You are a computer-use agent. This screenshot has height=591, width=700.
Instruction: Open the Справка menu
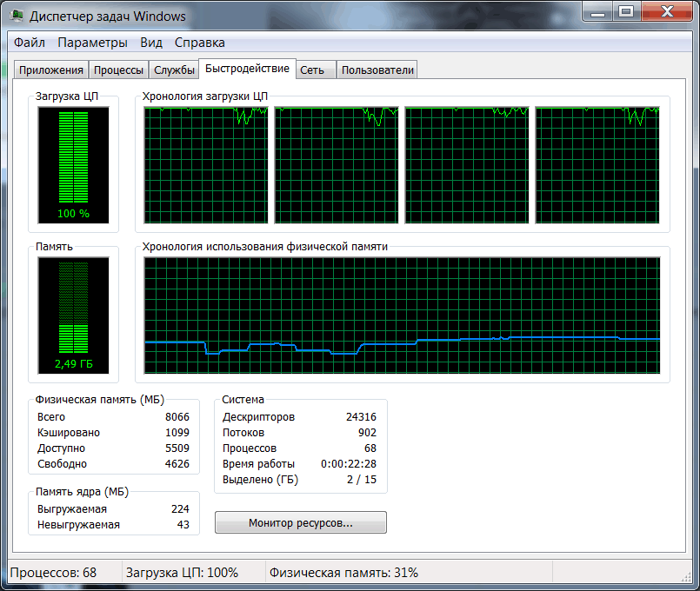pos(199,43)
